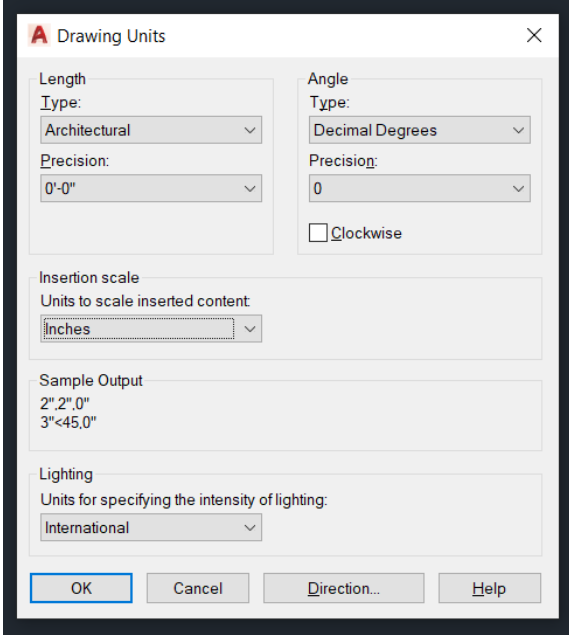Open the Angle Type Decimal Degrees dropdown
This screenshot has height=635, width=569.
(420, 130)
